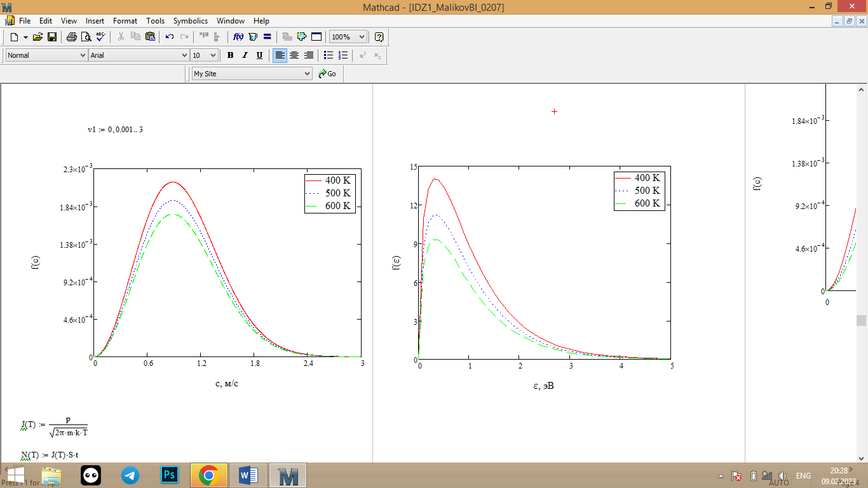
Task: Open the Symbolics menu
Action: (191, 21)
